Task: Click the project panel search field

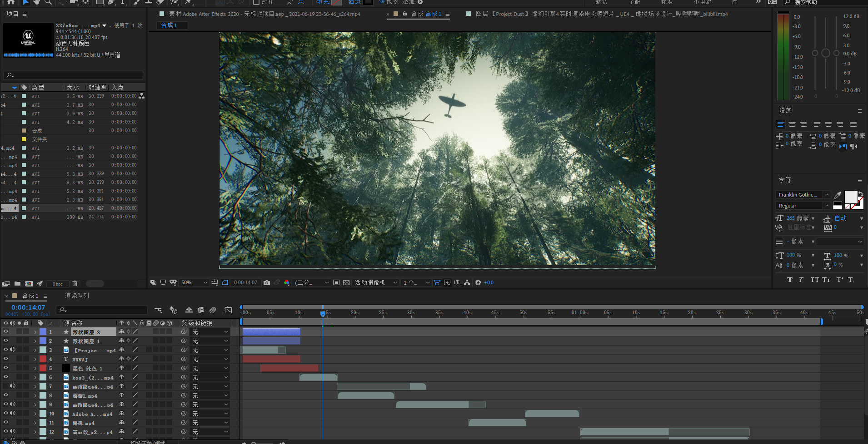Action: (73, 75)
